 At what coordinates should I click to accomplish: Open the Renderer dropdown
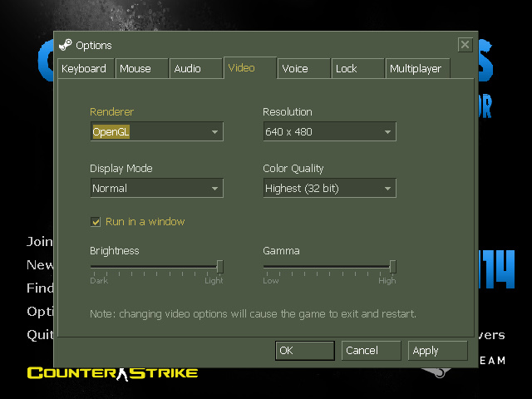coord(156,132)
